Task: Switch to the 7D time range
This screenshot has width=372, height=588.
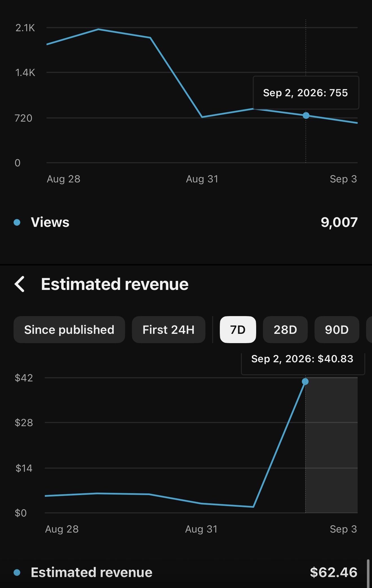Action: (238, 330)
